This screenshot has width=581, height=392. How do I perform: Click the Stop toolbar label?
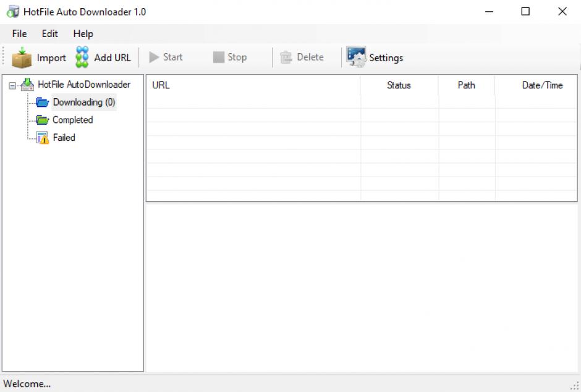coord(237,57)
